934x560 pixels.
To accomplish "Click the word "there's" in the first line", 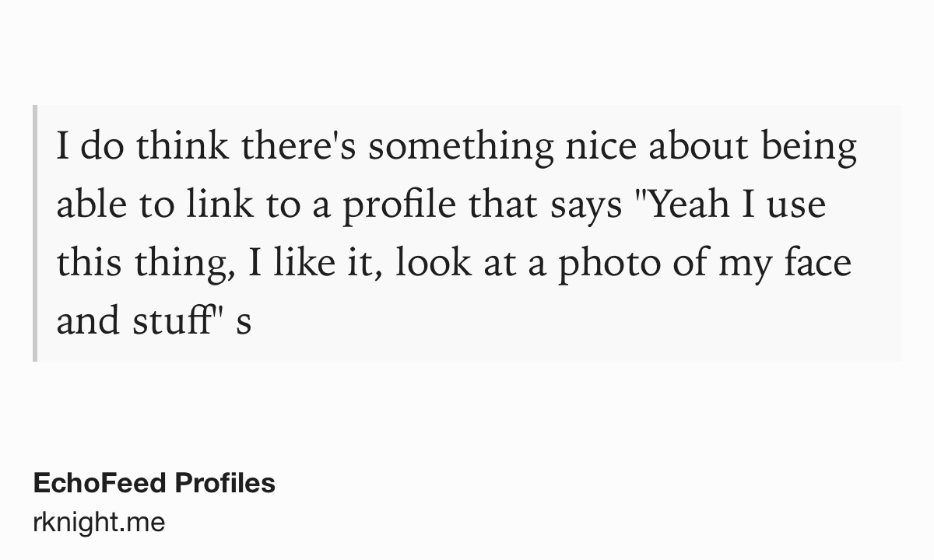I will (x=300, y=147).
